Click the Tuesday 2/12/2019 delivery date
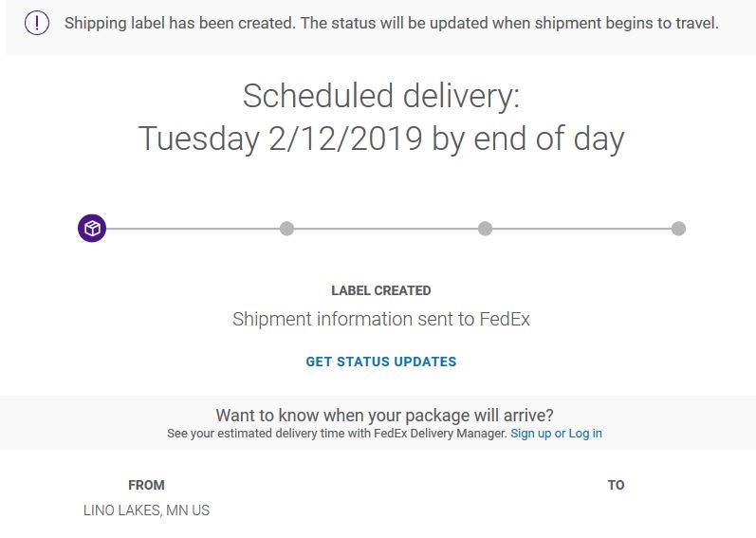756x538 pixels. pyautogui.click(x=381, y=139)
